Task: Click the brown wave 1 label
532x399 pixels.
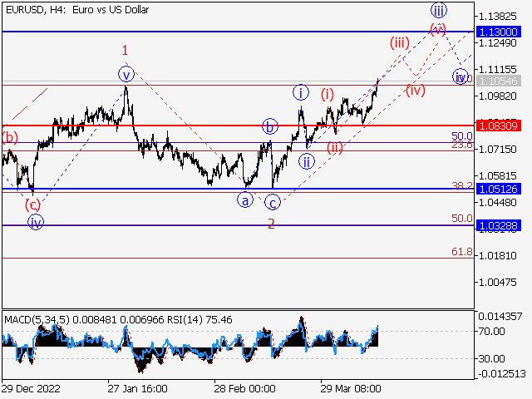Action: click(x=126, y=51)
